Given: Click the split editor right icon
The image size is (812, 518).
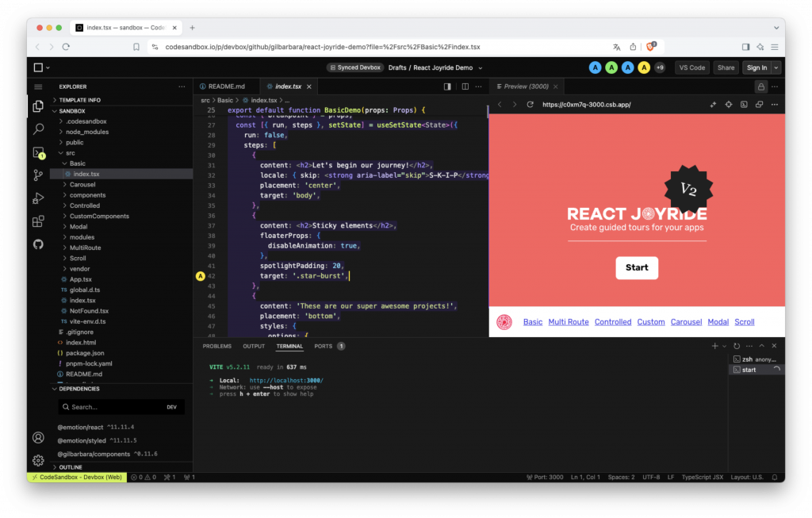Looking at the screenshot, I should pos(465,86).
